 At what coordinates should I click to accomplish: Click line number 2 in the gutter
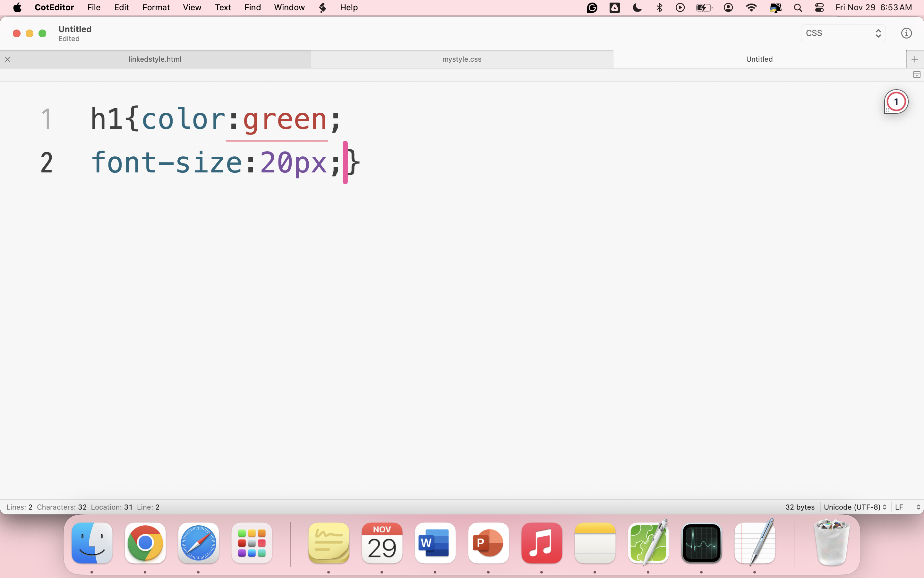coord(46,162)
